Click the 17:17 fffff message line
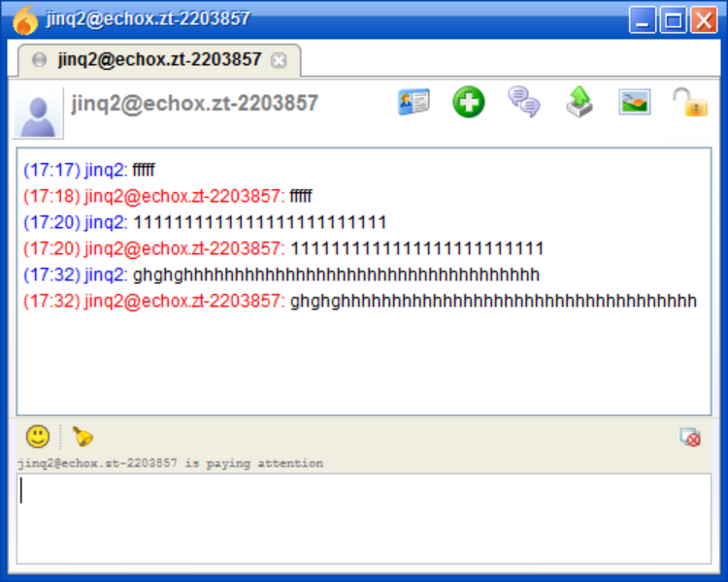Screen dimensions: 728x582 click(x=89, y=170)
